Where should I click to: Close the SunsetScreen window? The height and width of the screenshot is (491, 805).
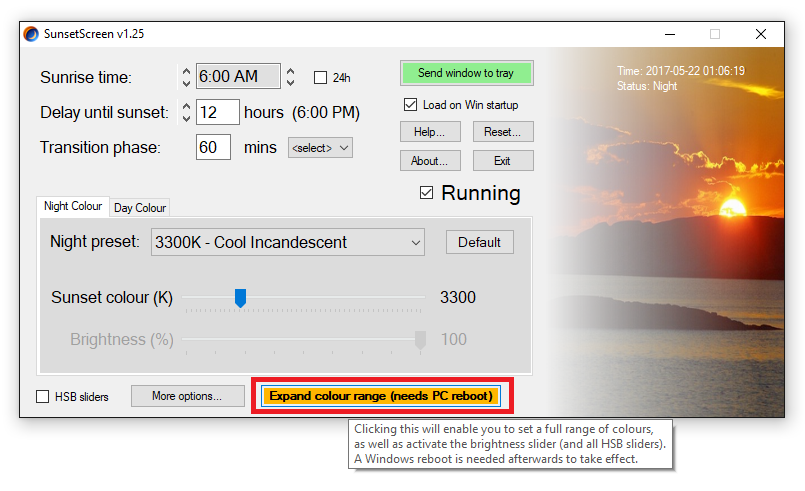click(x=761, y=34)
